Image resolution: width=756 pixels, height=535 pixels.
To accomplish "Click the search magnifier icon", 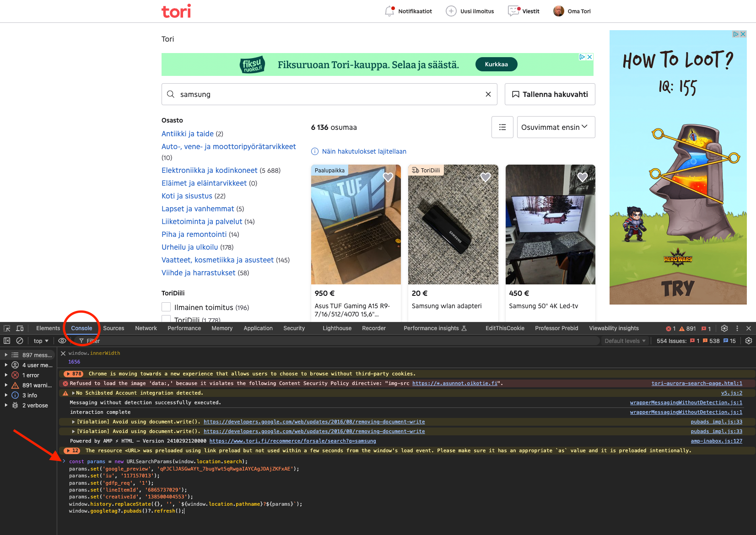I will pos(171,94).
